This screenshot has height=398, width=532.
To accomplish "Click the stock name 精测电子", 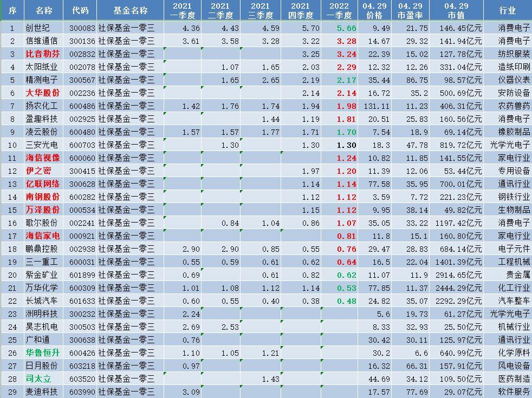I will (42, 80).
